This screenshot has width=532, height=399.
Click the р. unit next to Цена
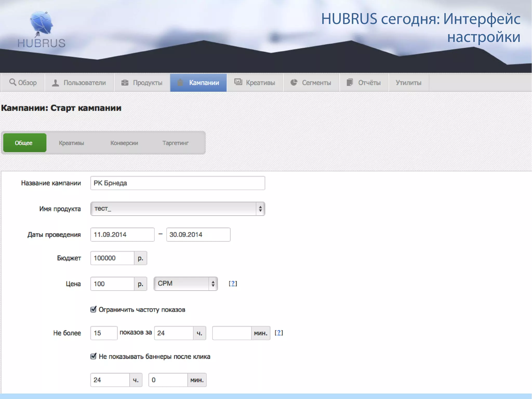click(141, 284)
